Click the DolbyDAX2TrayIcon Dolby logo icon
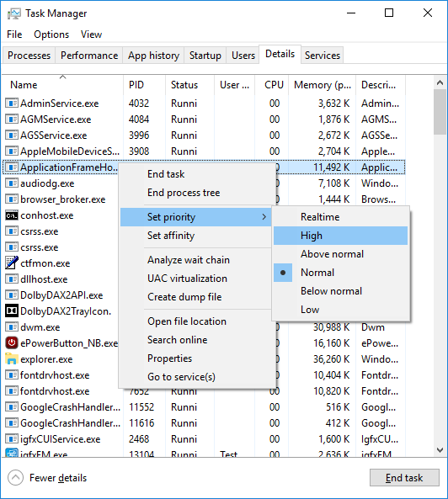 point(12,311)
